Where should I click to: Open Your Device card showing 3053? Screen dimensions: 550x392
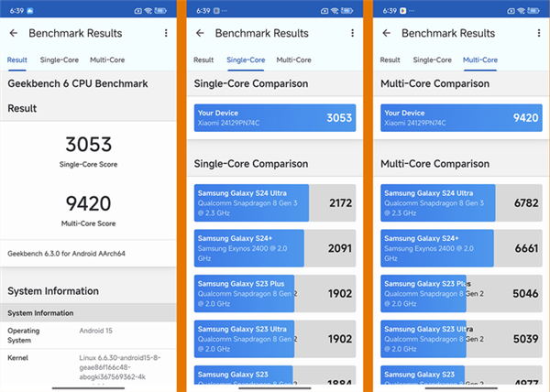275,118
